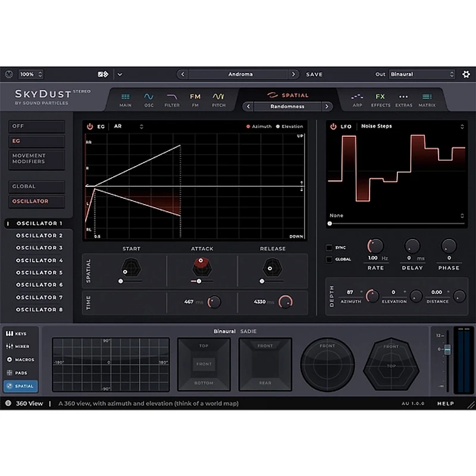Click the SPATIAL swirl icon in header

[273, 95]
